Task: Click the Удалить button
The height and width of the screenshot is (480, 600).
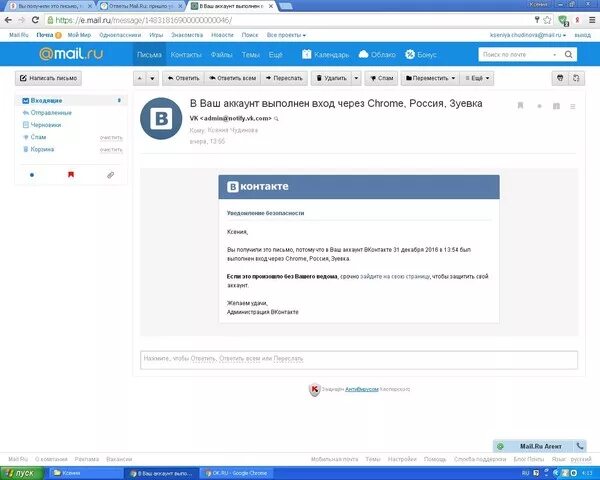Action: pyautogui.click(x=331, y=78)
